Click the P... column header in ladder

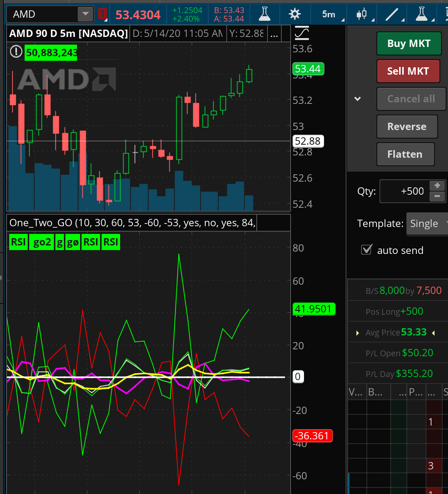pos(416,392)
